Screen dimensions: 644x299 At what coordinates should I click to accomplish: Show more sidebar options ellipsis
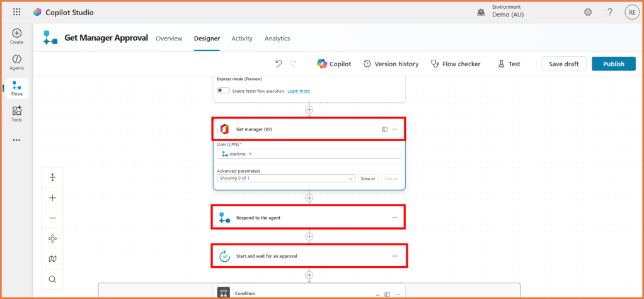pos(16,140)
